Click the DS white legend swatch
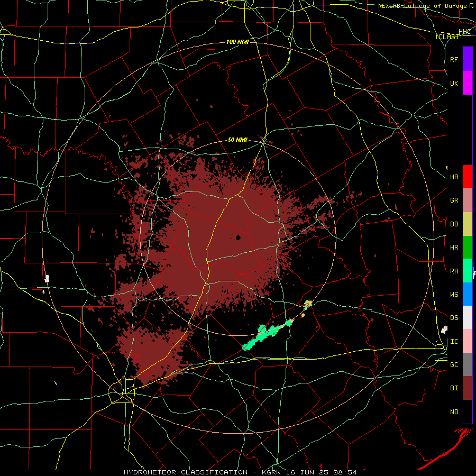The width and height of the screenshot is (476, 476). pyautogui.click(x=467, y=317)
